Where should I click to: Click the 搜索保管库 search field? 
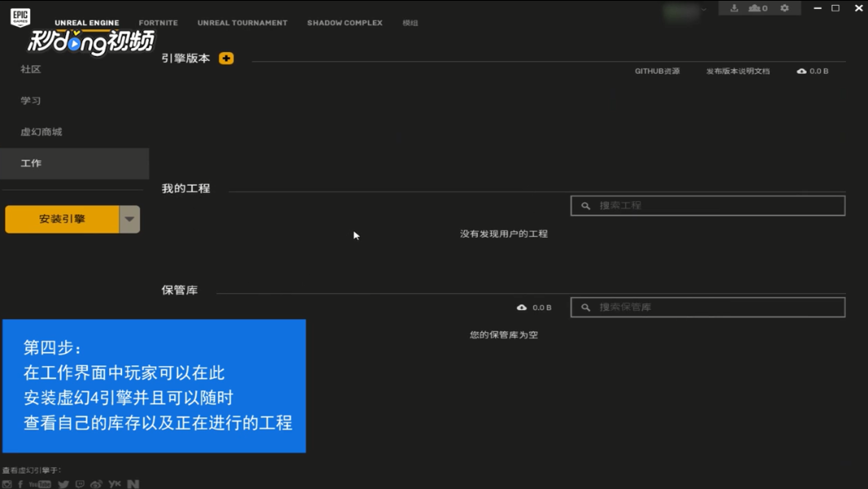coord(708,307)
